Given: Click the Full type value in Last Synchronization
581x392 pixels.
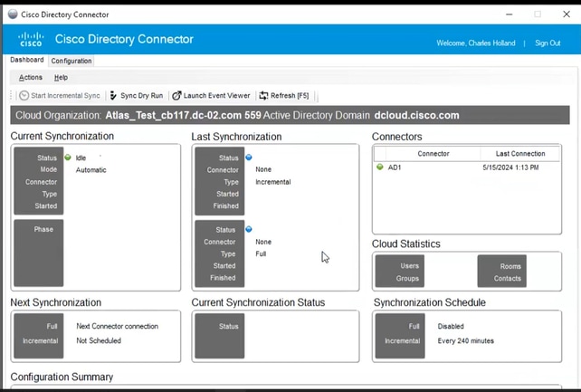Looking at the screenshot, I should click(261, 253).
